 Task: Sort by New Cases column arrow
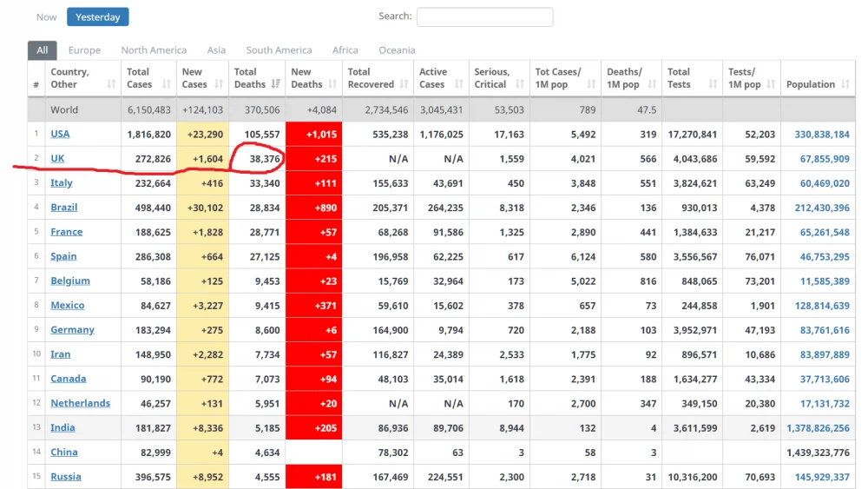[x=219, y=84]
